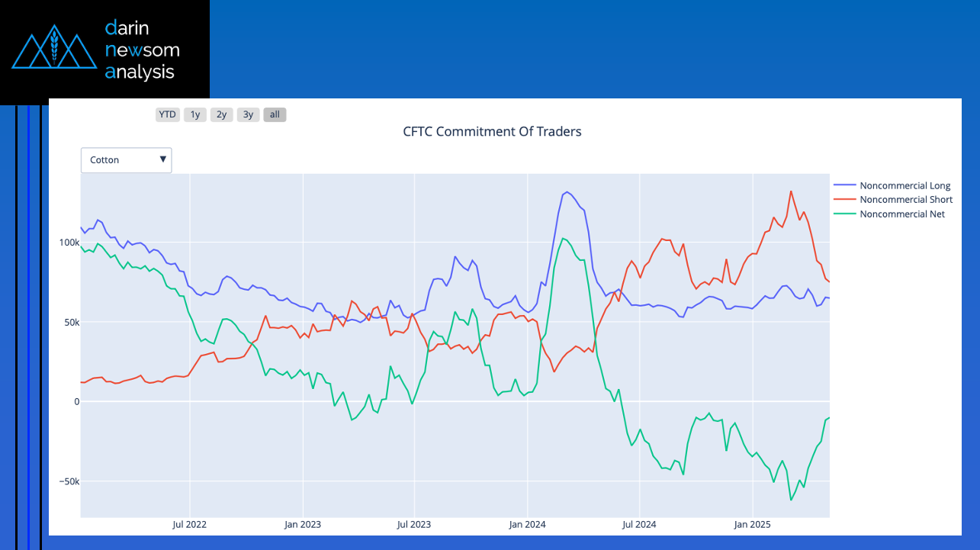980x550 pixels.
Task: Select the YTD time range button
Action: [x=167, y=114]
